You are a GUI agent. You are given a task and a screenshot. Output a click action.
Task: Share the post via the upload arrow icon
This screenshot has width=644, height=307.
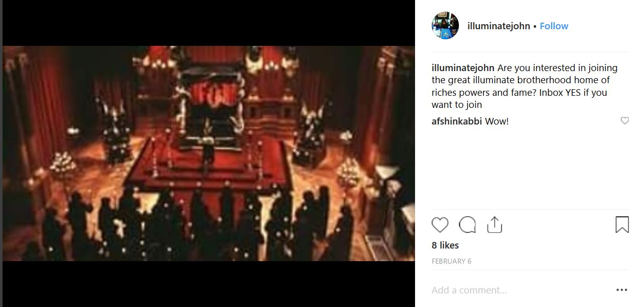coord(495,225)
